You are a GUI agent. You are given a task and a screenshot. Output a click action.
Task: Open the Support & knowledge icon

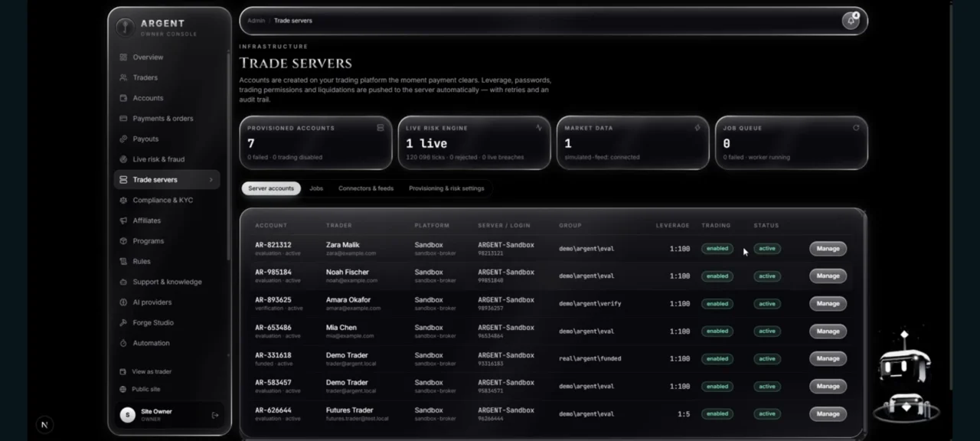pos(123,282)
